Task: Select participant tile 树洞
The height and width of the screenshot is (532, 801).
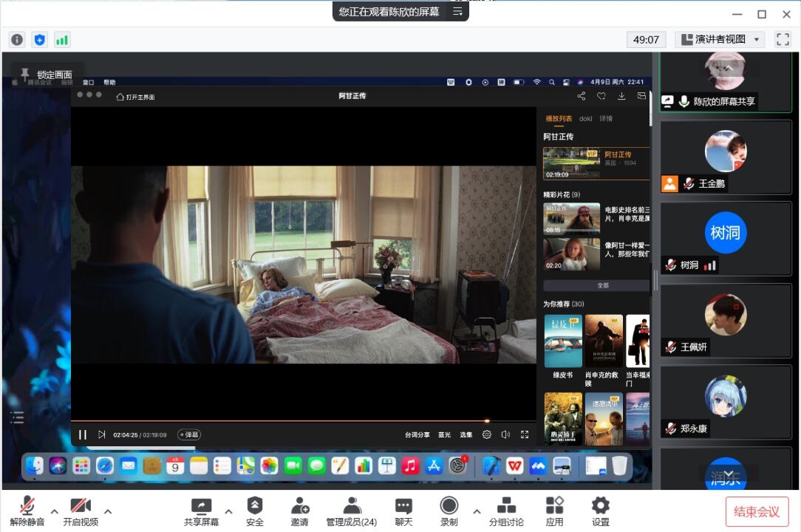Action: [x=726, y=239]
